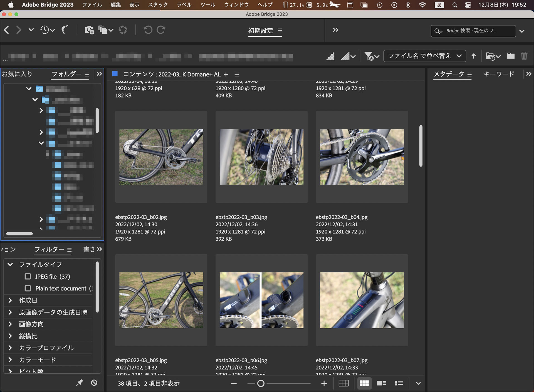Rotate the selection counterclockwise
Screen dimensions: 534x392
tap(147, 30)
